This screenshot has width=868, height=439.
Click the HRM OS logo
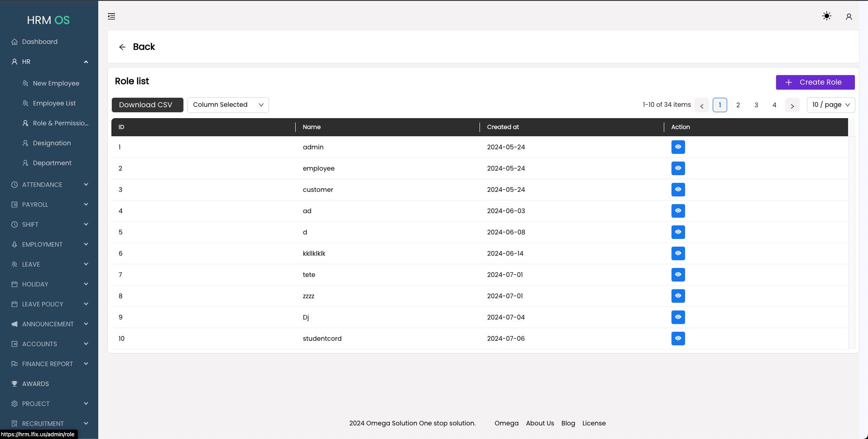48,20
